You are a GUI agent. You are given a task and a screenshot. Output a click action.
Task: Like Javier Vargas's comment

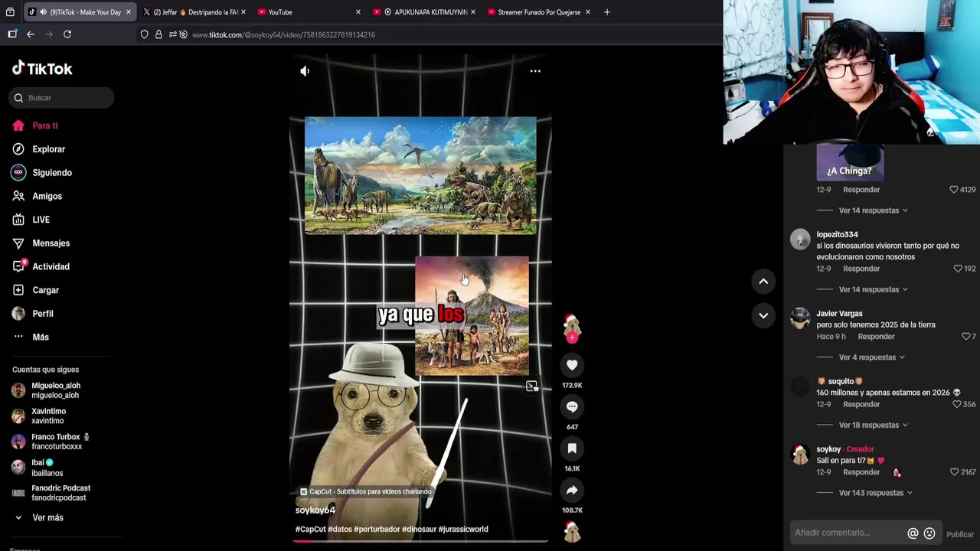click(965, 337)
